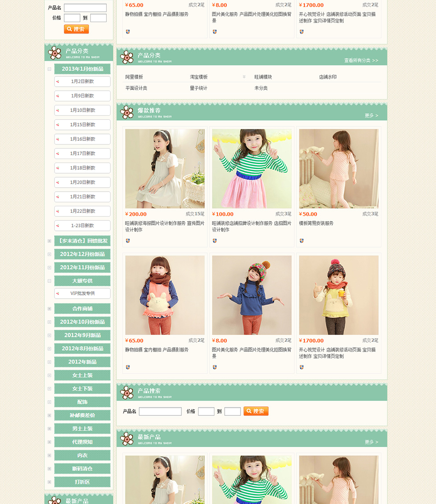Open the 1月9日新款 subcategory
The image size is (436, 504).
(82, 96)
